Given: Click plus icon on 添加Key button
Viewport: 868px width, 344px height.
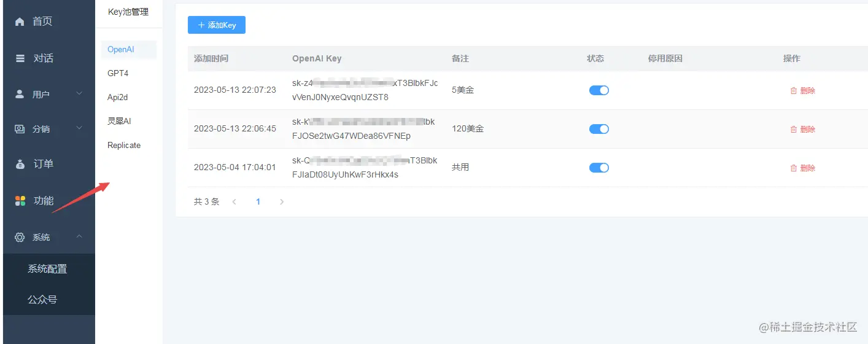Looking at the screenshot, I should pos(201,25).
